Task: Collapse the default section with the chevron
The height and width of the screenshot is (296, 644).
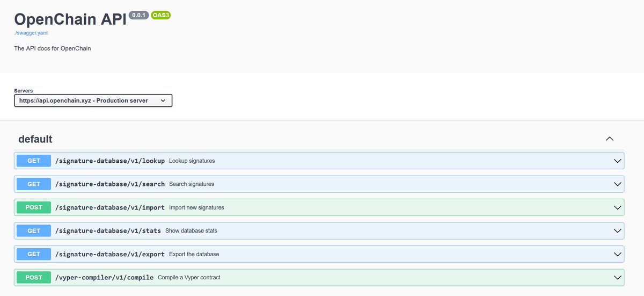Action: [610, 139]
